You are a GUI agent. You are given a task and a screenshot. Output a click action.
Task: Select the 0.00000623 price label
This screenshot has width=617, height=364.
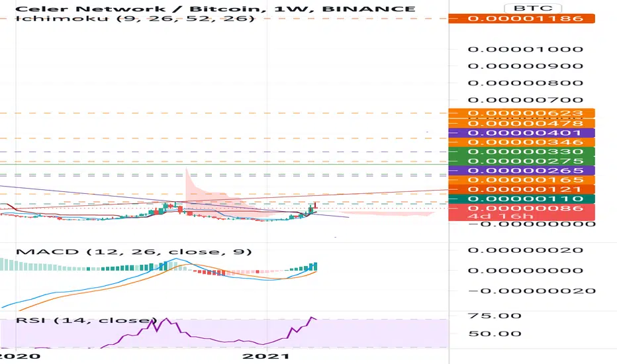[x=522, y=113]
